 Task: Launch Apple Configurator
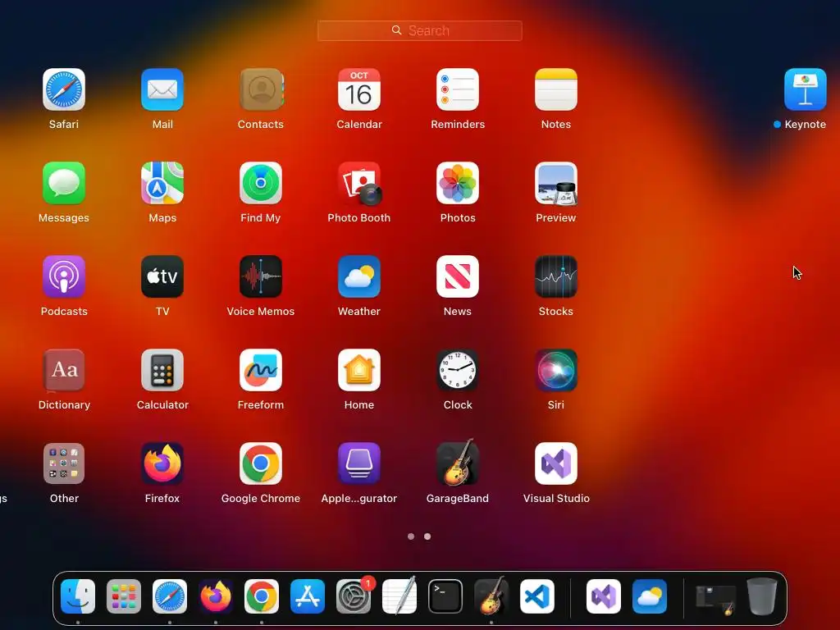[x=359, y=463]
